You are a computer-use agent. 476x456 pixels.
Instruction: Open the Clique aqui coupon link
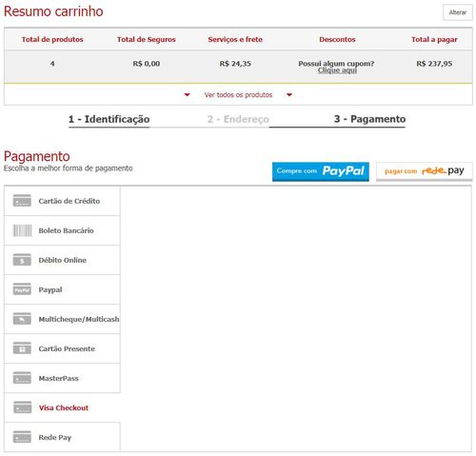337,70
